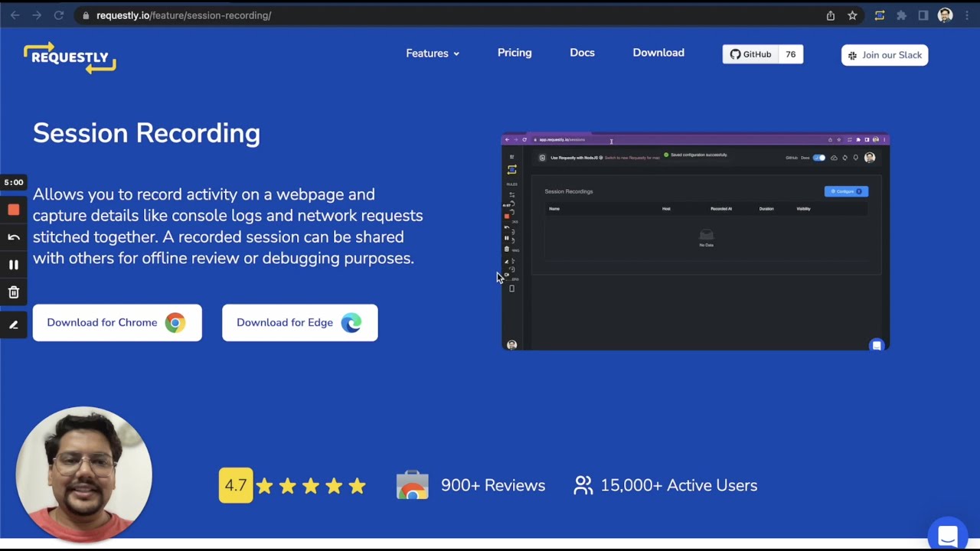Expand the Features dropdown menu

433,54
